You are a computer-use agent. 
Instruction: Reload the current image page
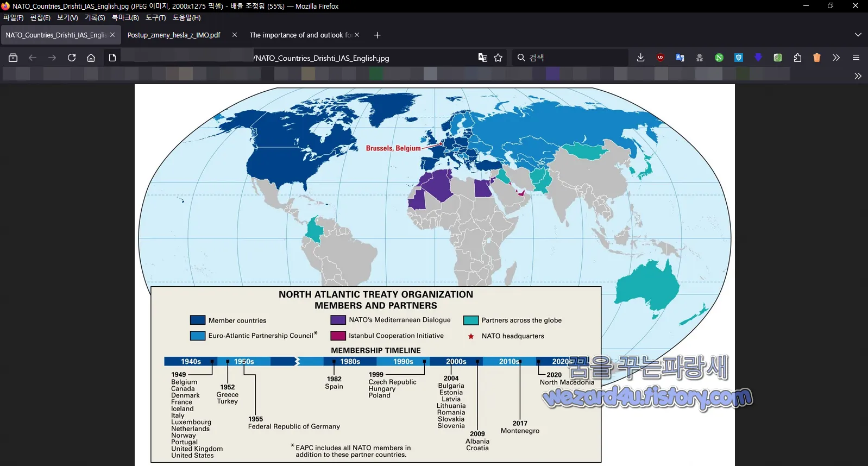coord(72,58)
